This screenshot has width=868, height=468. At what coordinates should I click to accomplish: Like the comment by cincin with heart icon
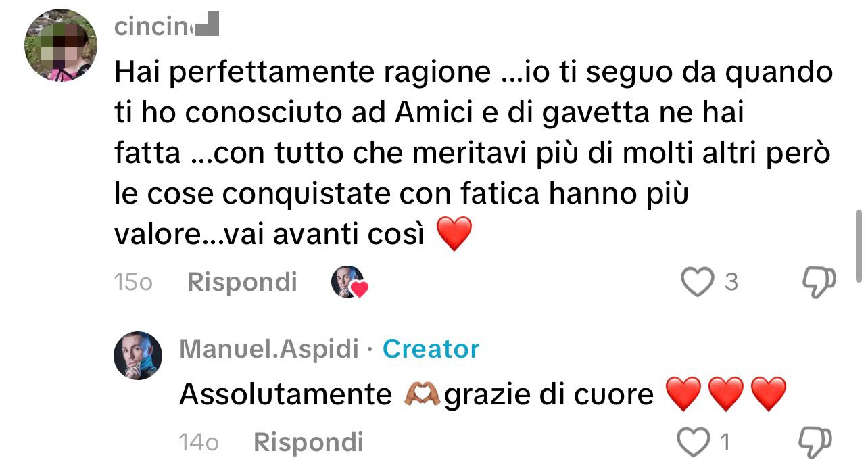[697, 283]
